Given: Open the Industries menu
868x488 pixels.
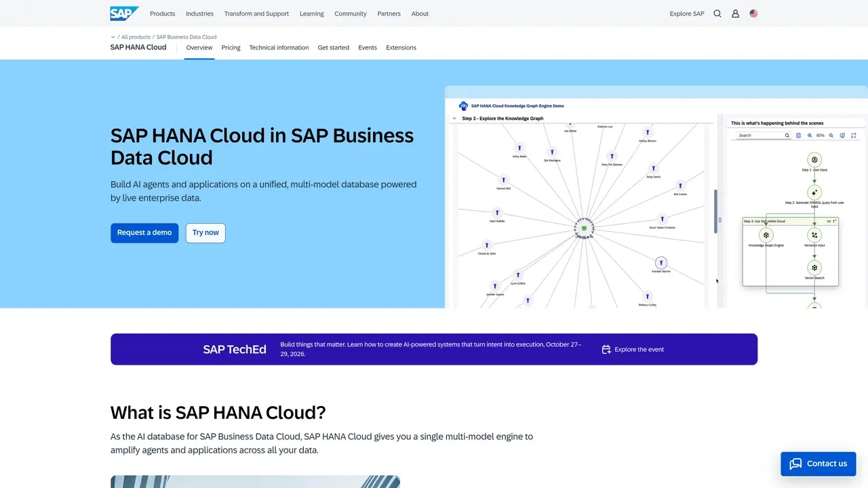Looking at the screenshot, I should pyautogui.click(x=199, y=14).
